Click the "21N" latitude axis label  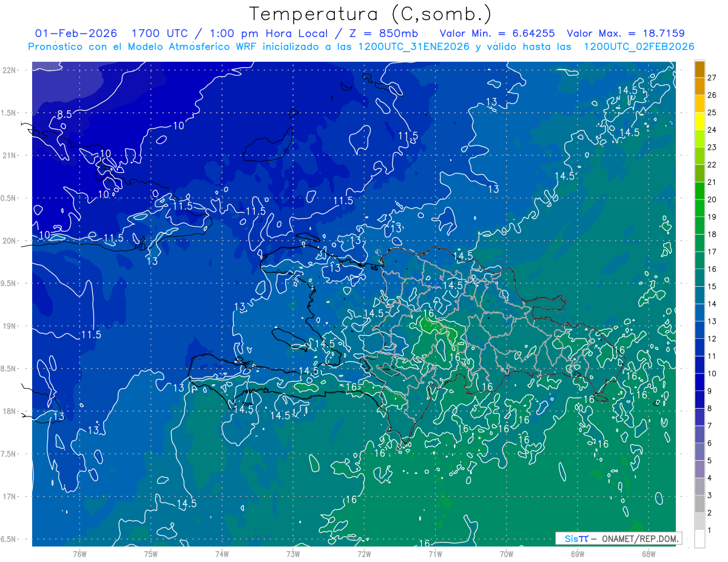(x=8, y=155)
